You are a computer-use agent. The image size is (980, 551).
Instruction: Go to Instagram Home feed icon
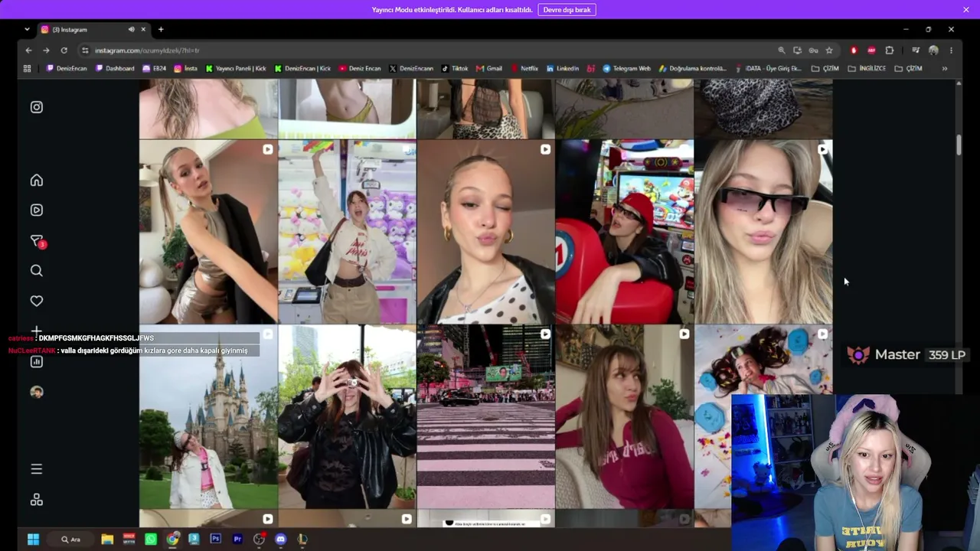[37, 181]
